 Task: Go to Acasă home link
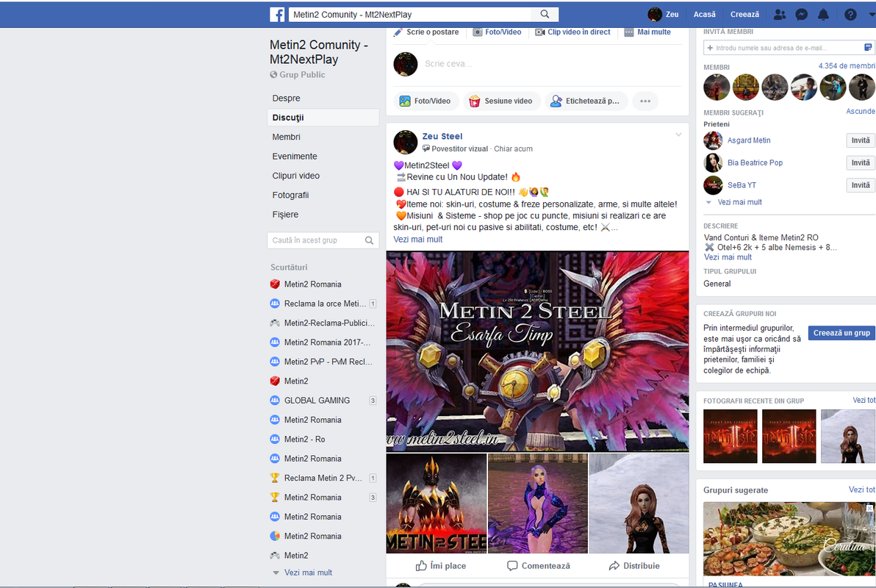[x=705, y=15]
